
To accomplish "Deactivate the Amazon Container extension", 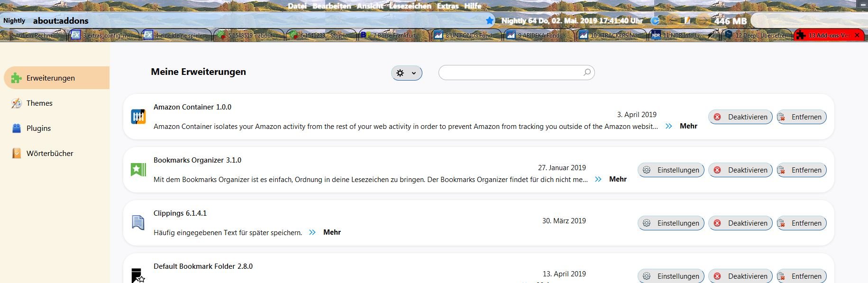I will (740, 117).
